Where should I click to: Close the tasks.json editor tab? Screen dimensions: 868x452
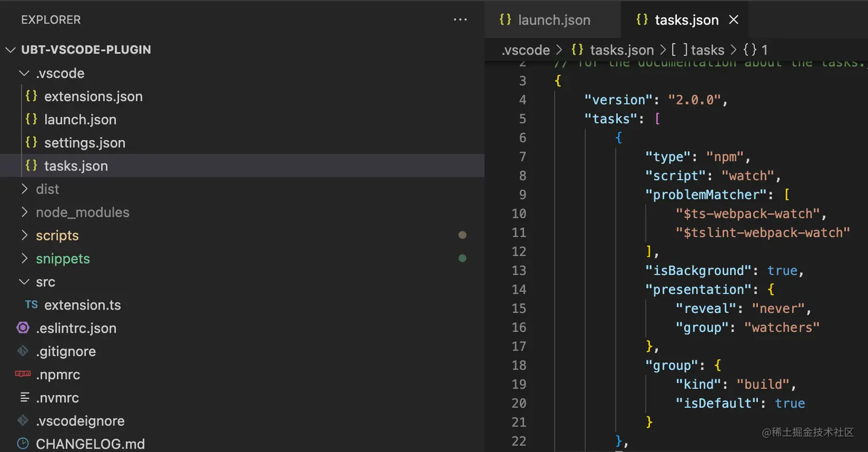(733, 20)
